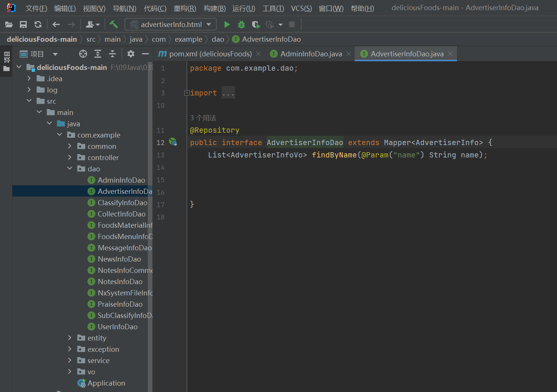Click the Save All disk icon
The image size is (557, 392).
click(x=23, y=24)
